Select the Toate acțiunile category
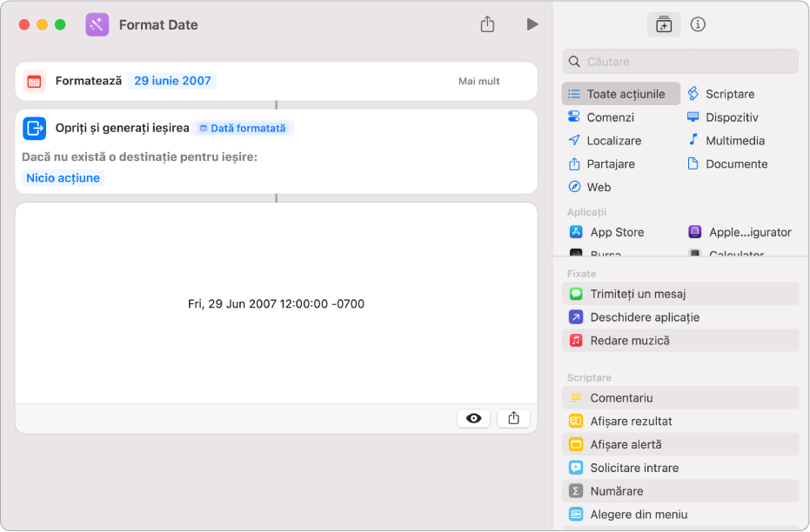The height and width of the screenshot is (532, 810). [x=620, y=94]
